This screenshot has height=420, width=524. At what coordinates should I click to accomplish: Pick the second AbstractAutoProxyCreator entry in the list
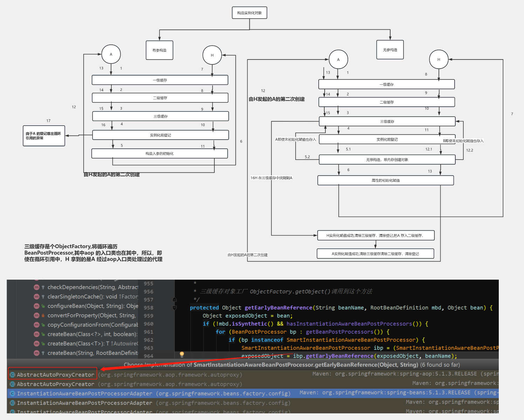tap(55, 384)
